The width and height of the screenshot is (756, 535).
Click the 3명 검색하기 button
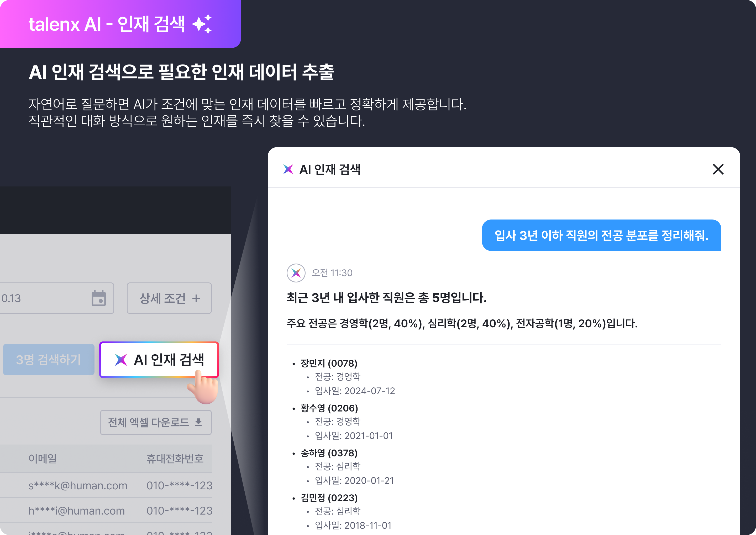tap(49, 359)
